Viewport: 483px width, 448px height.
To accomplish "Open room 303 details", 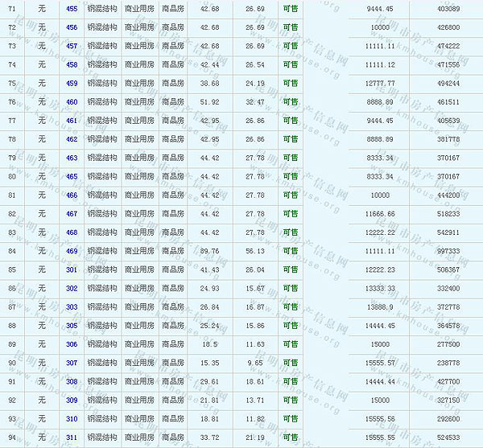I will [x=72, y=307].
